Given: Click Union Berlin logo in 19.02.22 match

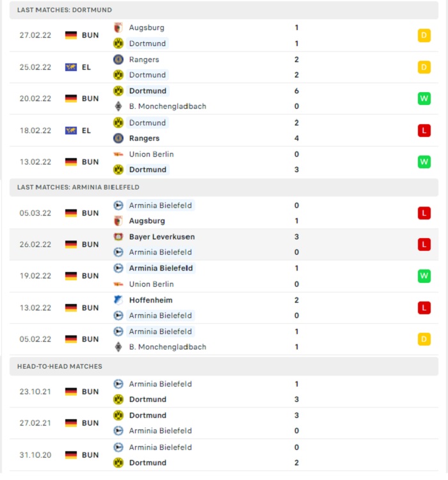Looking at the screenshot, I should tap(118, 284).
